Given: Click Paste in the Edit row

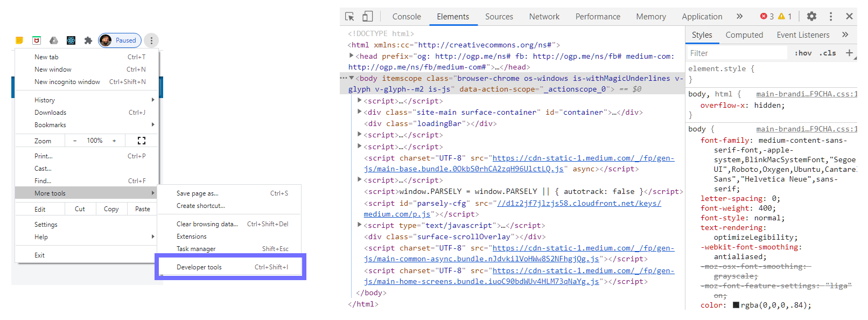Looking at the screenshot, I should tap(143, 209).
